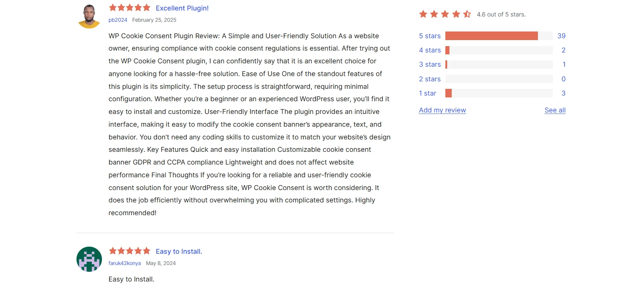Click the fourth star on pb2024's review

click(x=138, y=7)
